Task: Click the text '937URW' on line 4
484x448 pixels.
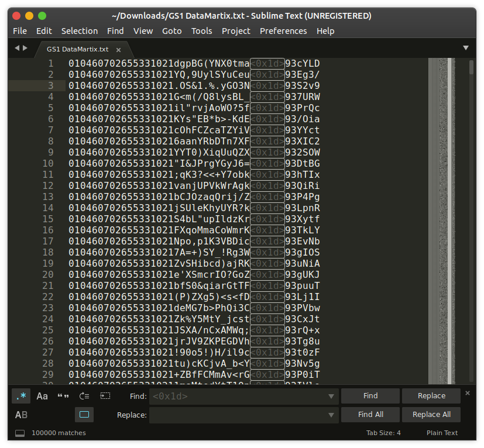Action: point(302,97)
